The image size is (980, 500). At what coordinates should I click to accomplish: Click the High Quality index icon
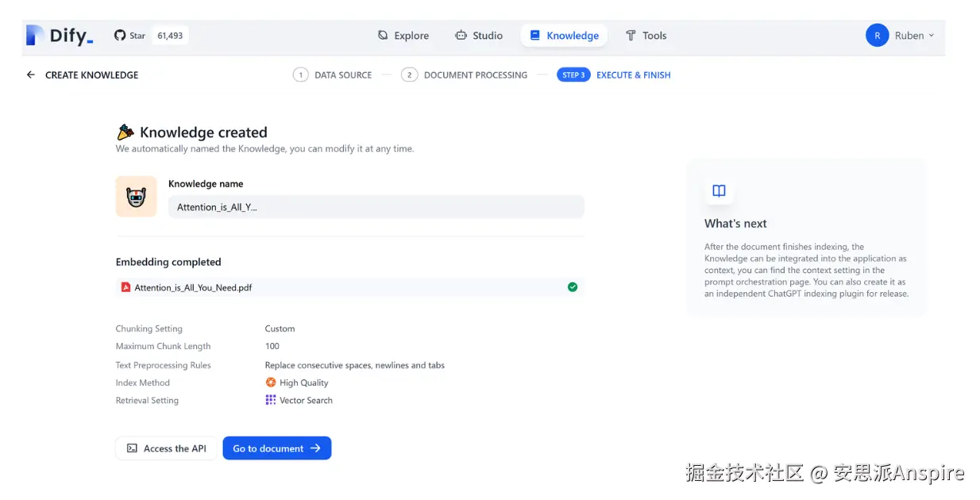270,383
